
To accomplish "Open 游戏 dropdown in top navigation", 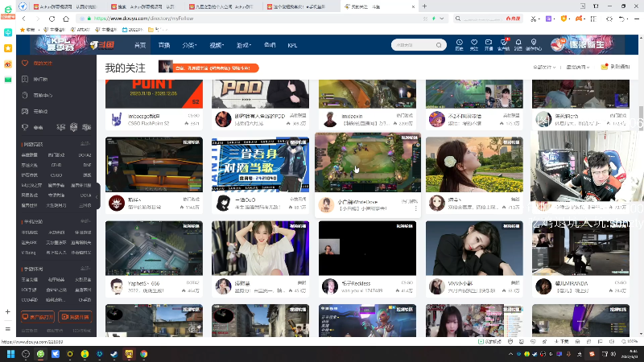I will click(x=244, y=45).
